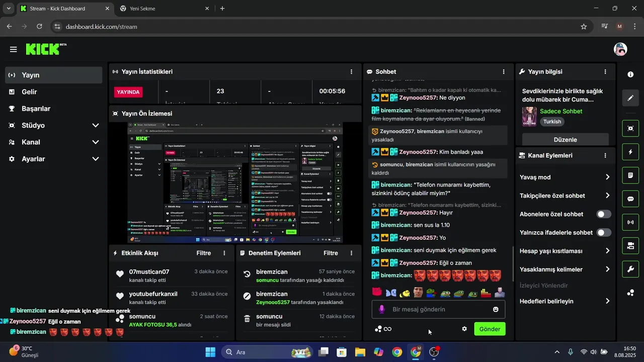The image size is (644, 362).
Task: Click Filtre in Etkinlik Akışı panel
Action: [204, 253]
